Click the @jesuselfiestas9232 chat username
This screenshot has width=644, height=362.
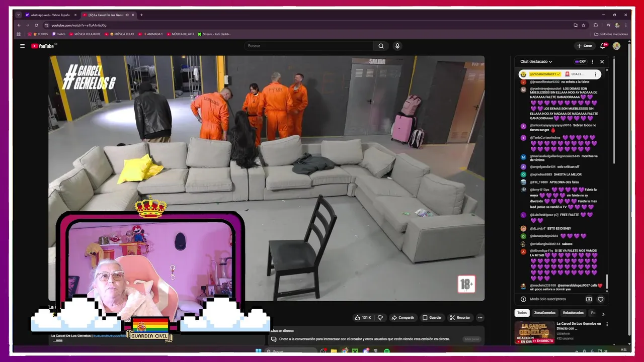coord(544,81)
